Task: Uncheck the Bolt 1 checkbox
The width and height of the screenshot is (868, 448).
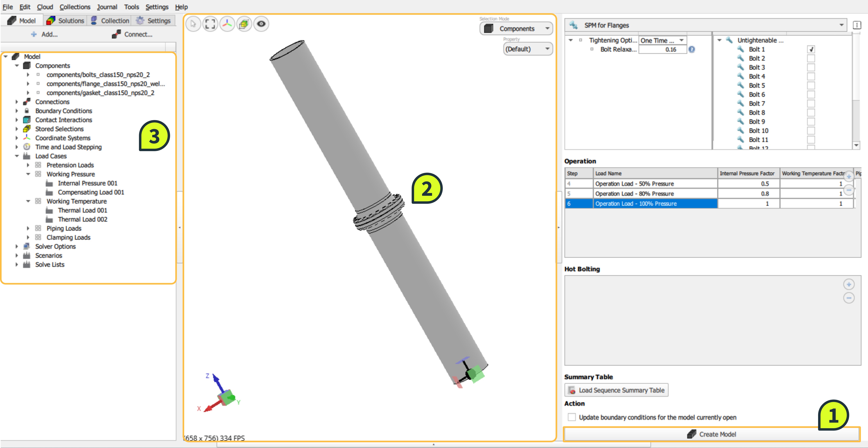Action: 811,50
